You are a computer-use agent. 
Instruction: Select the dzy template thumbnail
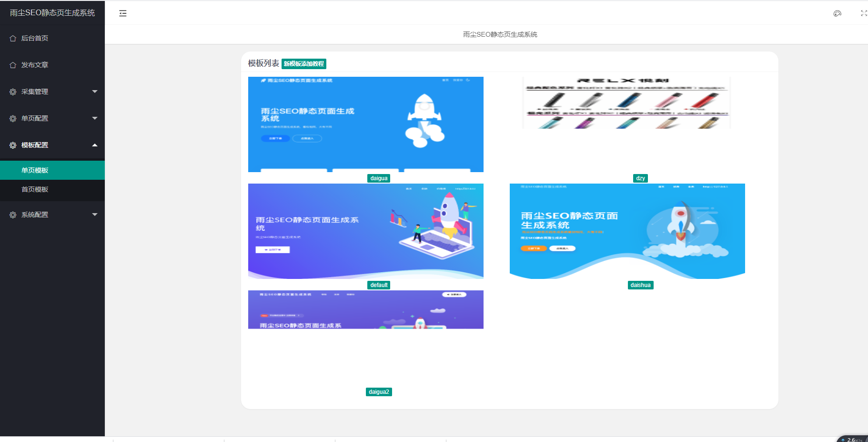point(626,103)
